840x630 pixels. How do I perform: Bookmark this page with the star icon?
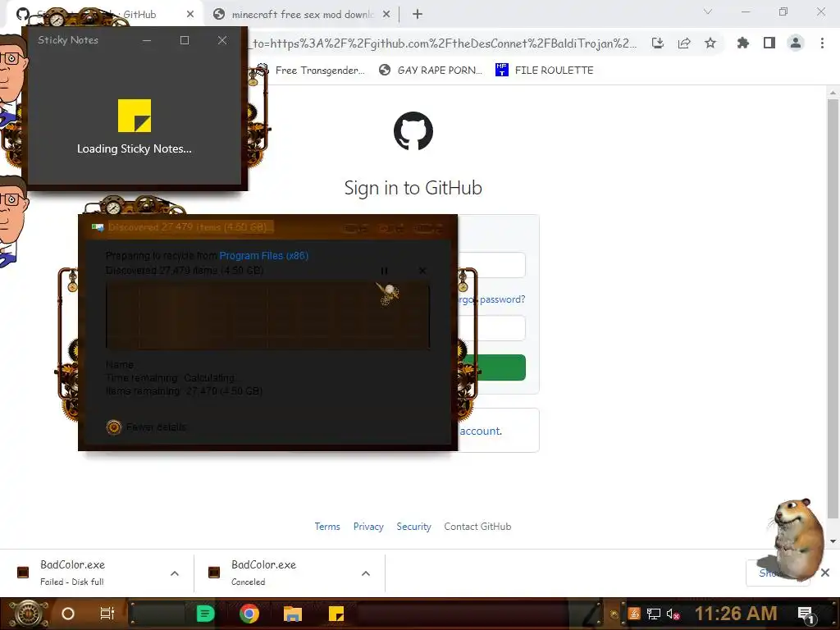[710, 43]
